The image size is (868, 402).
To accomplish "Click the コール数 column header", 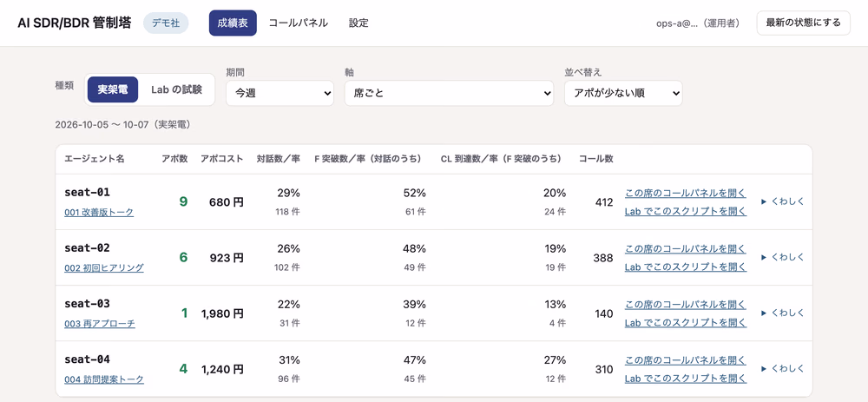I will (596, 159).
